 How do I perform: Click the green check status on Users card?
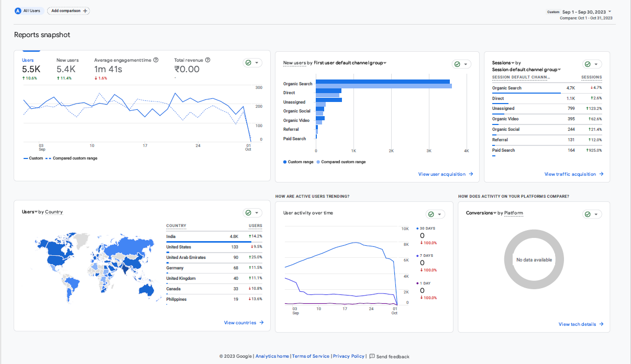pyautogui.click(x=248, y=63)
